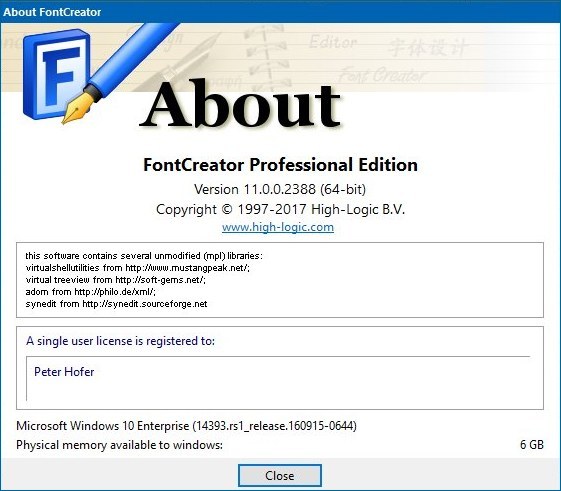Click the About FontCreator title bar
Screen dimensions: 561x491
point(280,12)
